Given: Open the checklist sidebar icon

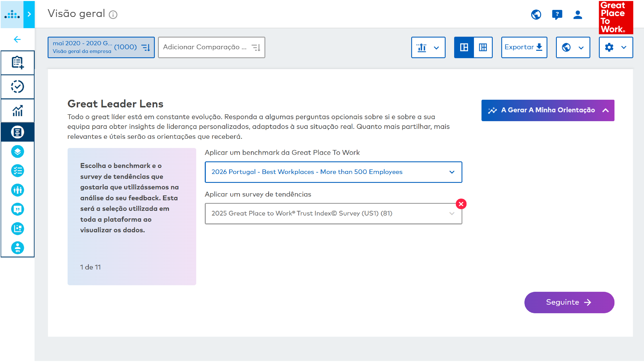Looking at the screenshot, I should [17, 171].
